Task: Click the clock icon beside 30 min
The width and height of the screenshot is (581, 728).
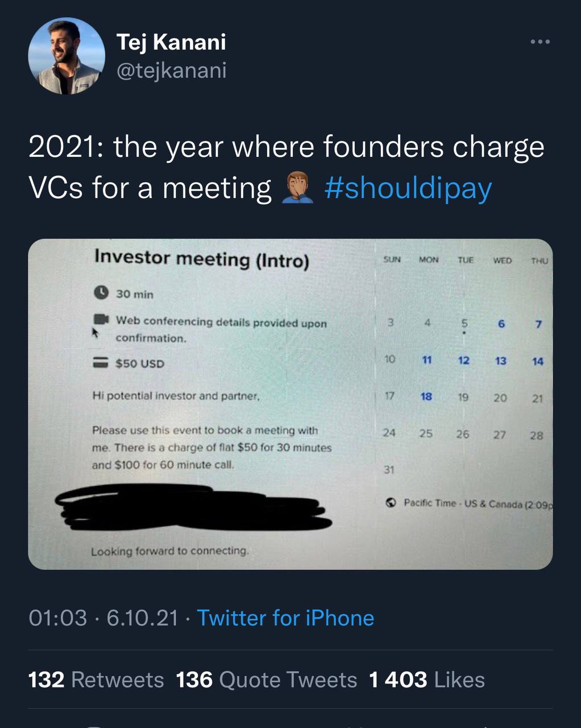Action: [x=101, y=293]
